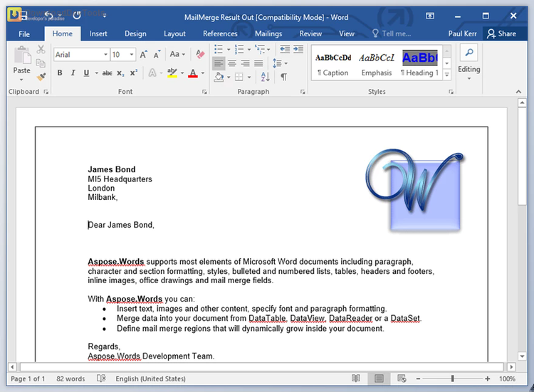Apply yellow text highlight color
The height and width of the screenshot is (392, 534).
pyautogui.click(x=172, y=73)
